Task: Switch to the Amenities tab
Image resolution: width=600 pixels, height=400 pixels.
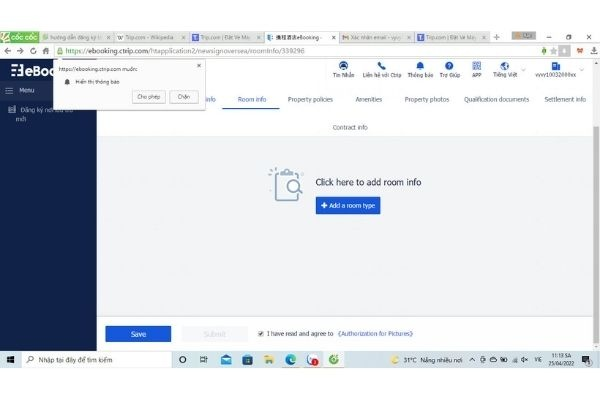Action: tap(368, 100)
